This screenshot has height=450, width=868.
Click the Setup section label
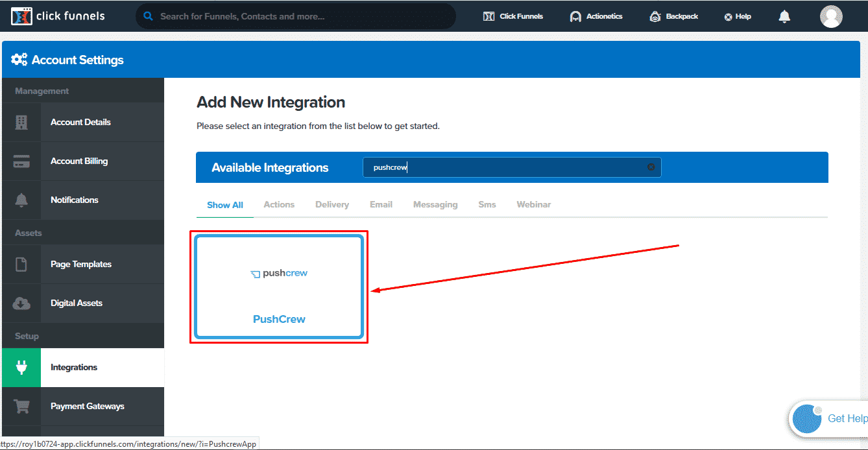(x=27, y=336)
